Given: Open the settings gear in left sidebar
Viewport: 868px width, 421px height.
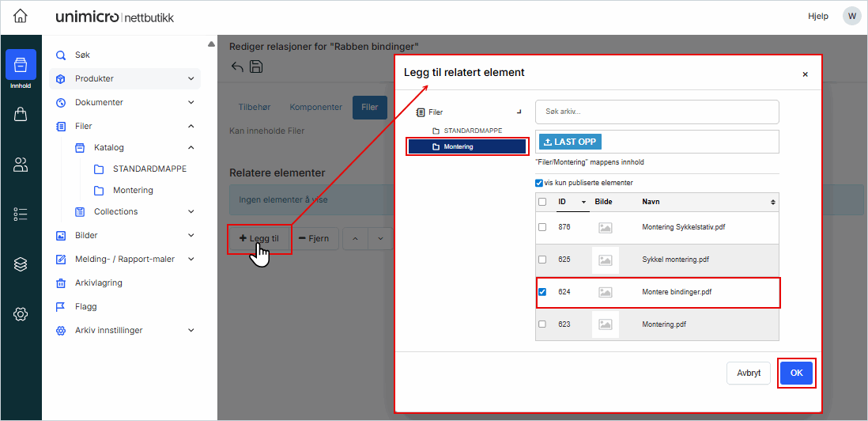Looking at the screenshot, I should coord(21,314).
